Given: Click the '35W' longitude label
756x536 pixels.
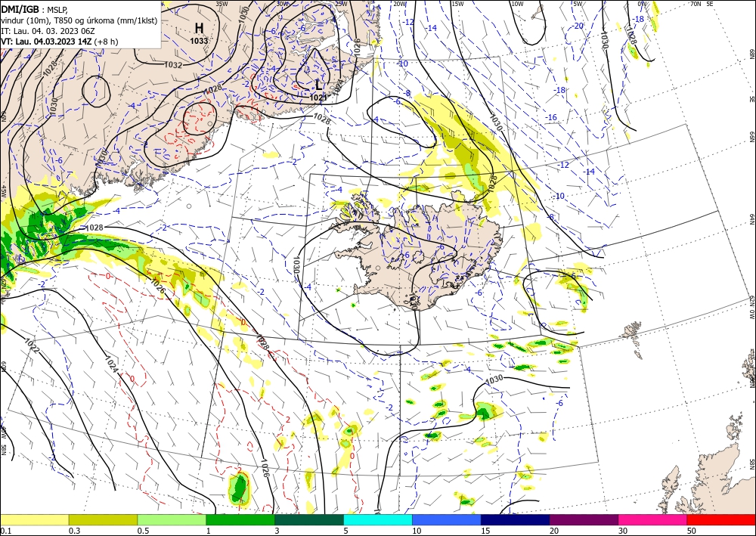Looking at the screenshot, I should (222, 4).
